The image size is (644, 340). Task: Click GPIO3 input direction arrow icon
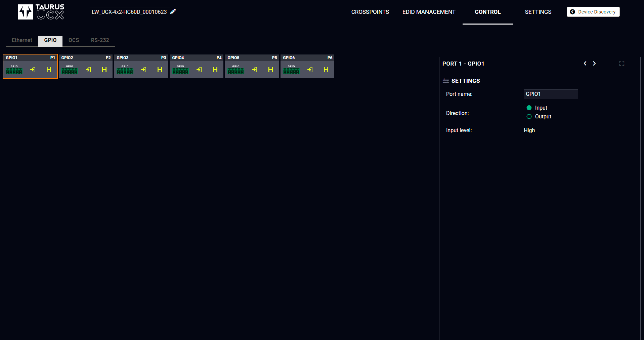point(144,70)
